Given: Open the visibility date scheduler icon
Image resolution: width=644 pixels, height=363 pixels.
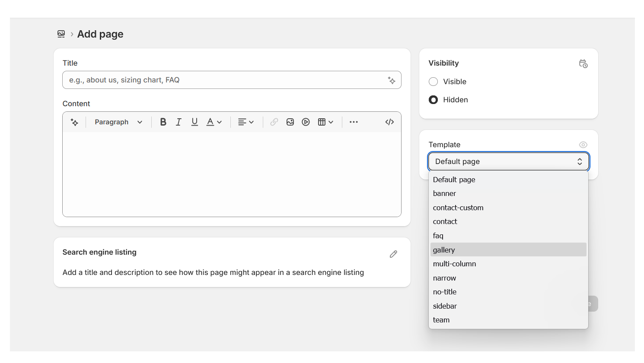Looking at the screenshot, I should (583, 64).
